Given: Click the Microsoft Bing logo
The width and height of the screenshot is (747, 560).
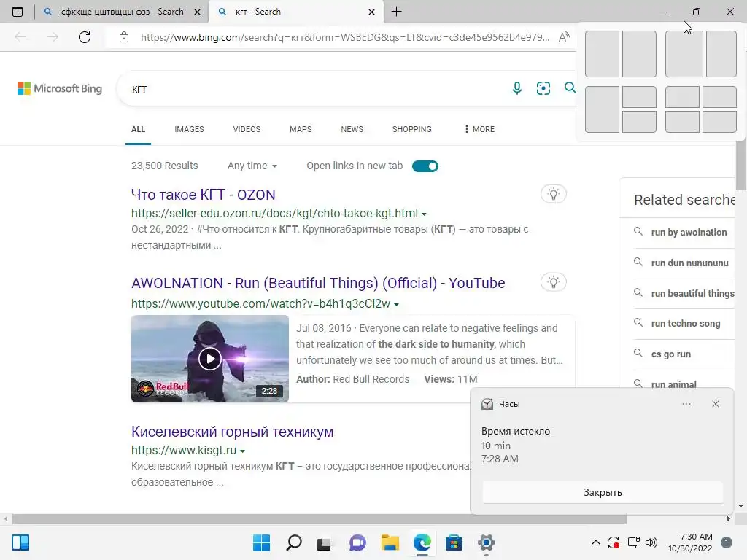Looking at the screenshot, I should pyautogui.click(x=60, y=88).
